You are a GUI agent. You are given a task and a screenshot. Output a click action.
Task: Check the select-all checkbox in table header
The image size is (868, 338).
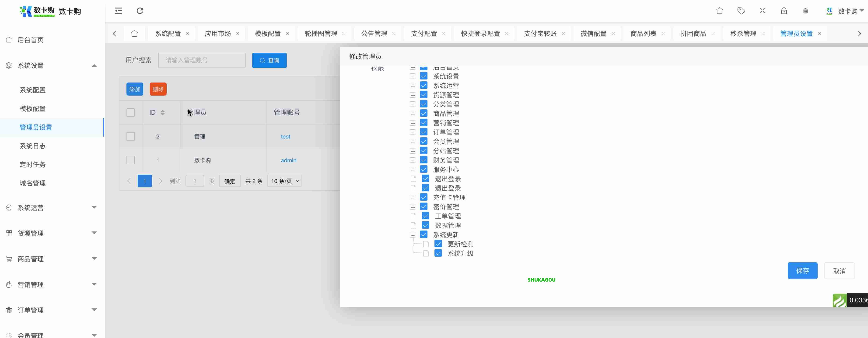(131, 112)
